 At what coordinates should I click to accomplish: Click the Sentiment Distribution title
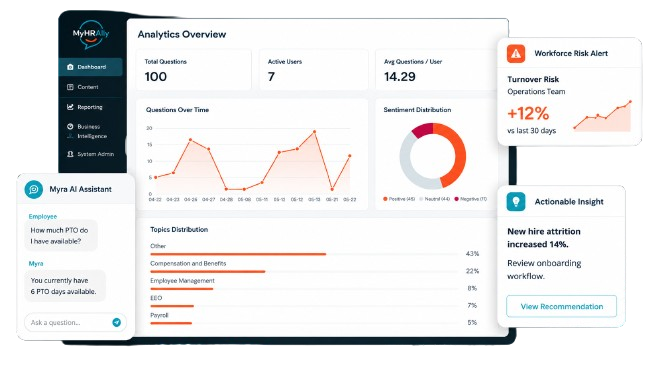(x=417, y=110)
